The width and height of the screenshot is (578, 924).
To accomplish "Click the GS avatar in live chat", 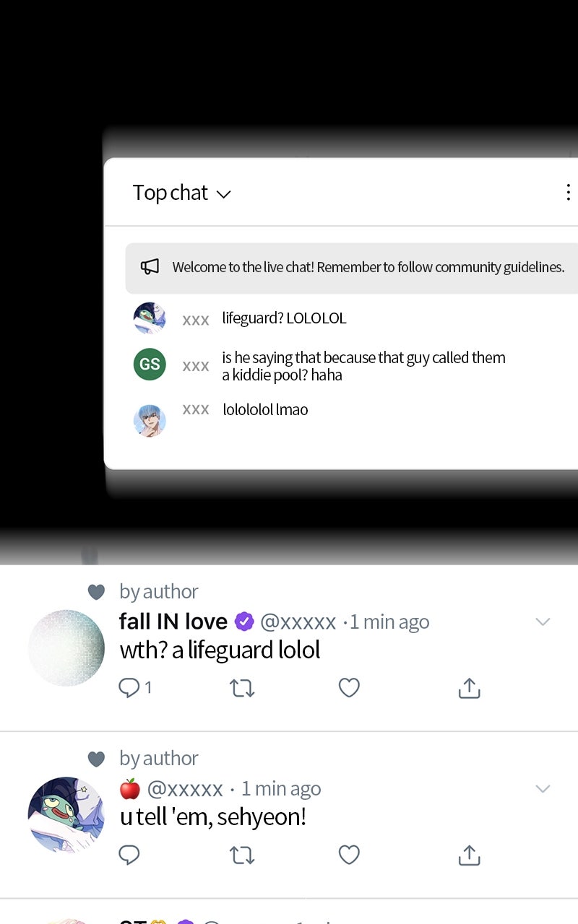I will [150, 365].
